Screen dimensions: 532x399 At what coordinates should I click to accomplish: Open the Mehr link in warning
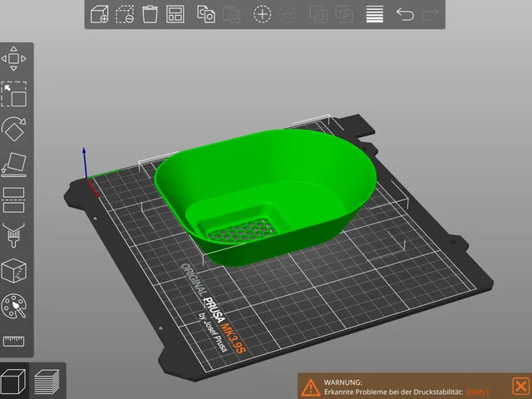[478, 392]
